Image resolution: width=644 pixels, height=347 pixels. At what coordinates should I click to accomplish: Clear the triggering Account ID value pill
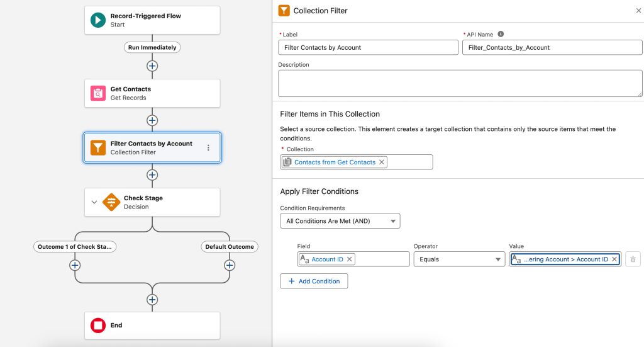click(614, 259)
